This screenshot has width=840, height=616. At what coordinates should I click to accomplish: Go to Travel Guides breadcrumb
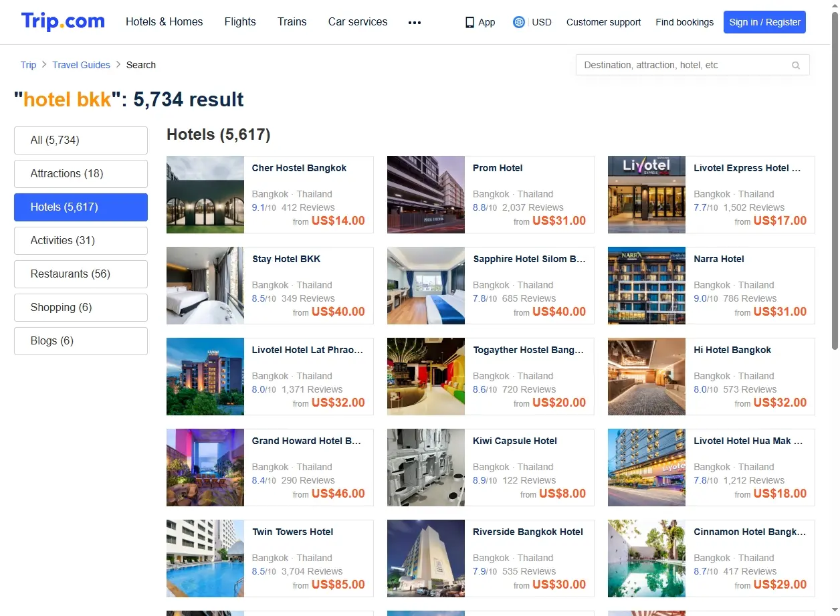click(82, 65)
